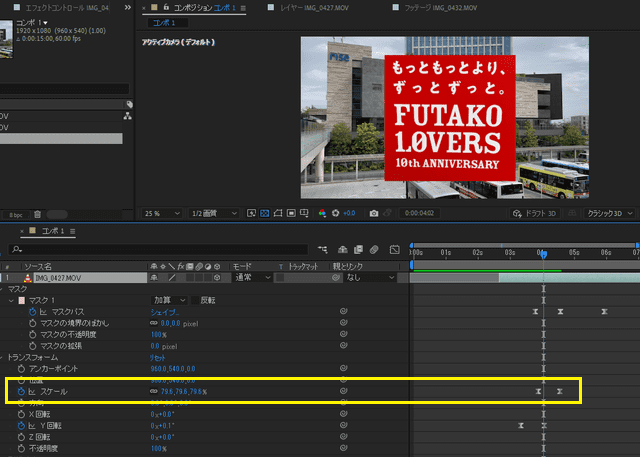Toggle the transparency grid in the viewer
Image resolution: width=640 pixels, height=457 pixels.
click(264, 213)
